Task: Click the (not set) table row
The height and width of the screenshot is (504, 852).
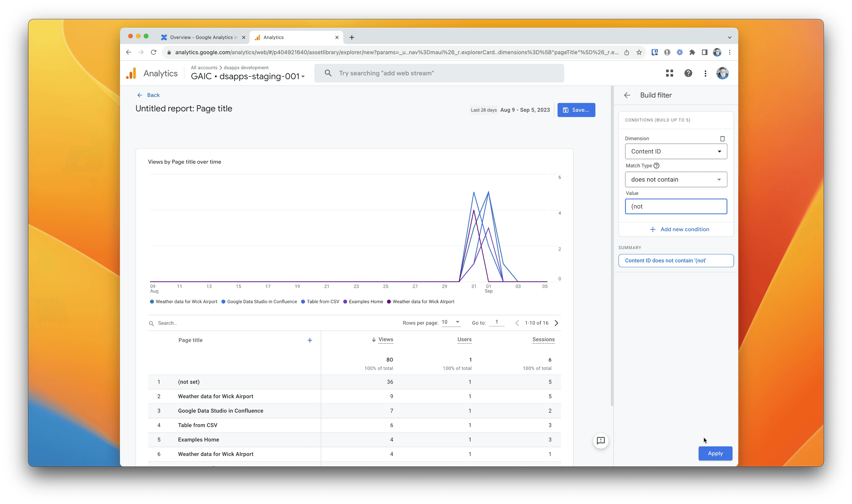Action: [x=354, y=382]
